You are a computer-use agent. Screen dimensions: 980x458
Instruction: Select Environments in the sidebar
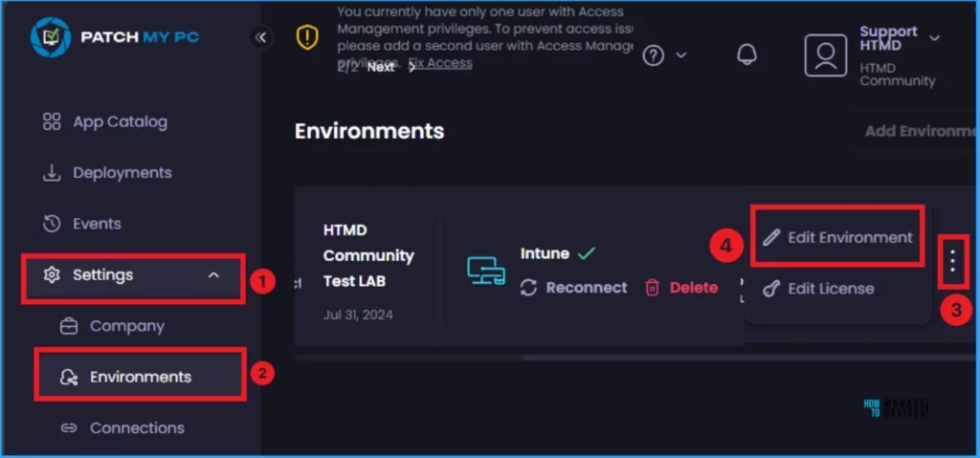(x=140, y=376)
